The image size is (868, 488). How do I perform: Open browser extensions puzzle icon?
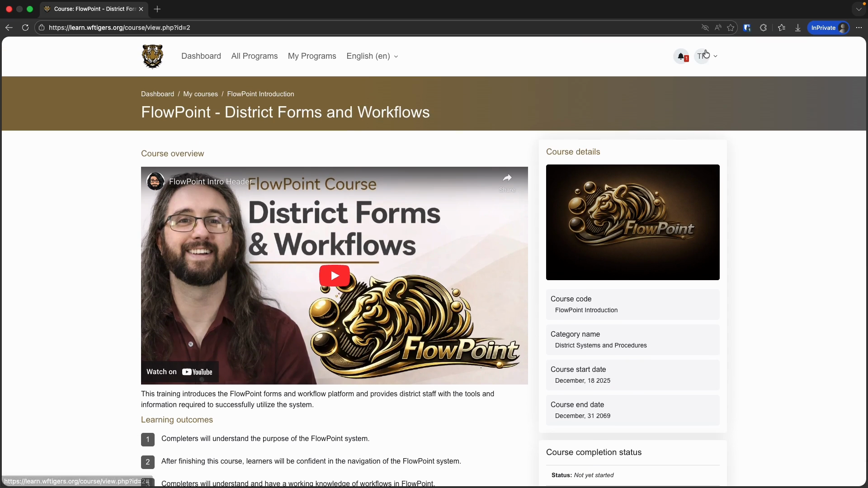pyautogui.click(x=764, y=28)
